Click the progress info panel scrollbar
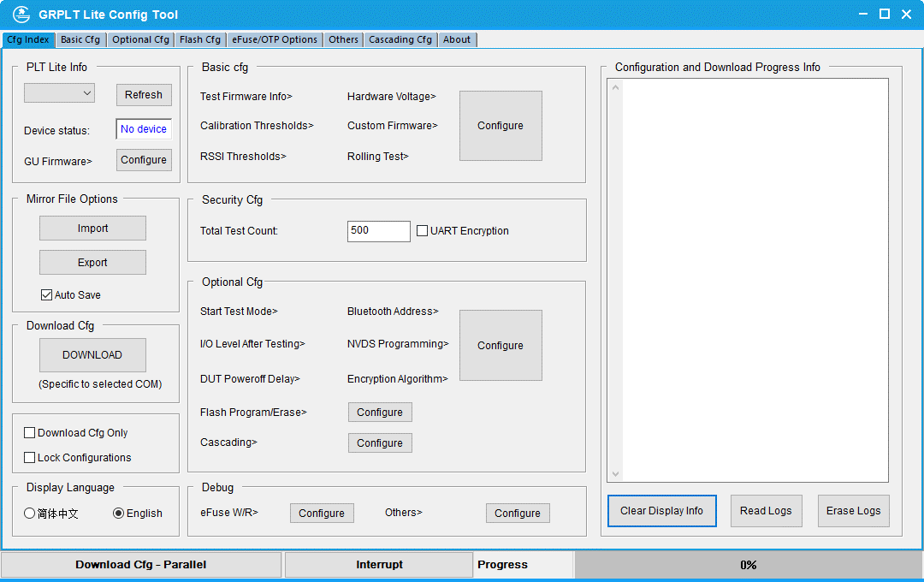This screenshot has width=924, height=582. coord(615,276)
